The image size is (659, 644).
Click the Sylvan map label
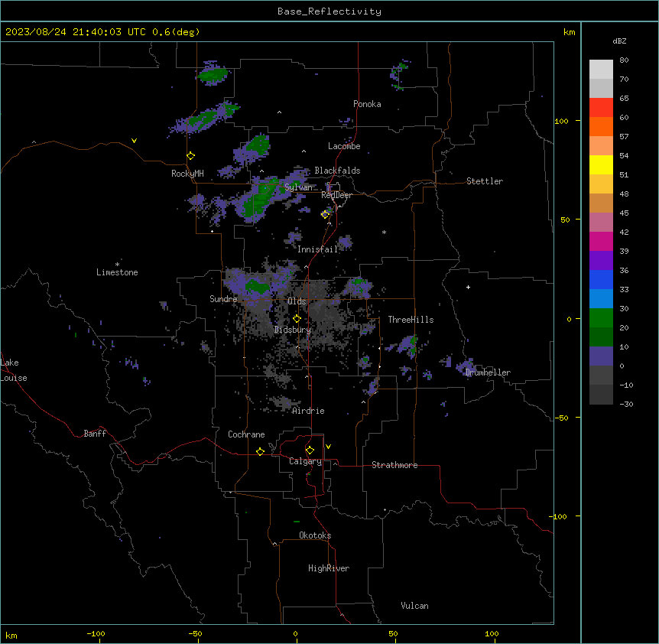click(x=298, y=187)
